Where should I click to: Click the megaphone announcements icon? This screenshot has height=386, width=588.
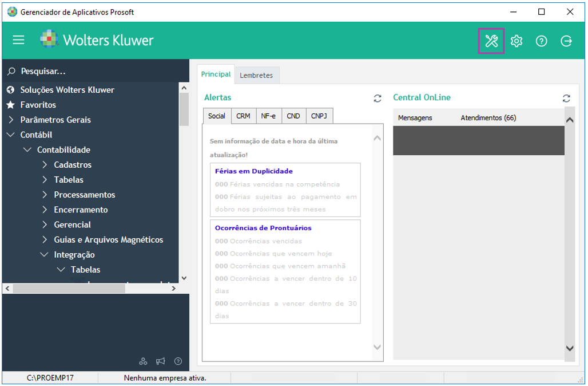coord(161,361)
